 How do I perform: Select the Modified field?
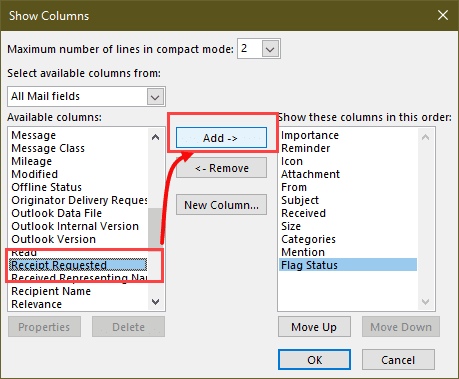tap(79, 174)
